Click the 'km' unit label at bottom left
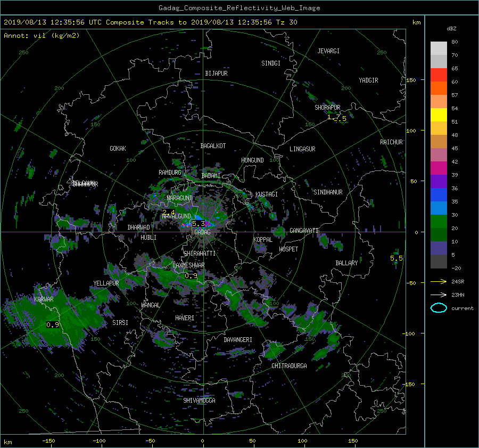The image size is (479, 448). pyautogui.click(x=8, y=442)
